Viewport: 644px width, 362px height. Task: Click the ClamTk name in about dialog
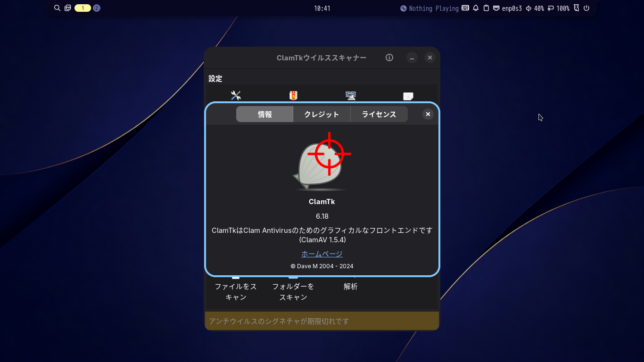(x=322, y=201)
